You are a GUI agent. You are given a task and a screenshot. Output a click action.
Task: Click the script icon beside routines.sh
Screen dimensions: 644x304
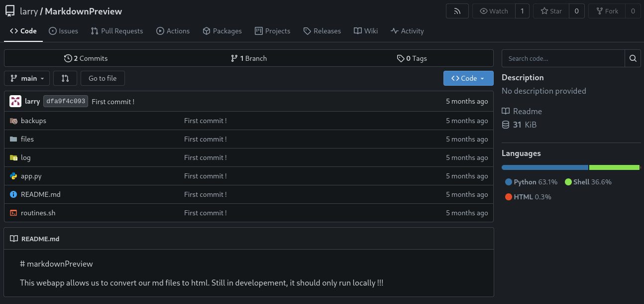pos(13,213)
